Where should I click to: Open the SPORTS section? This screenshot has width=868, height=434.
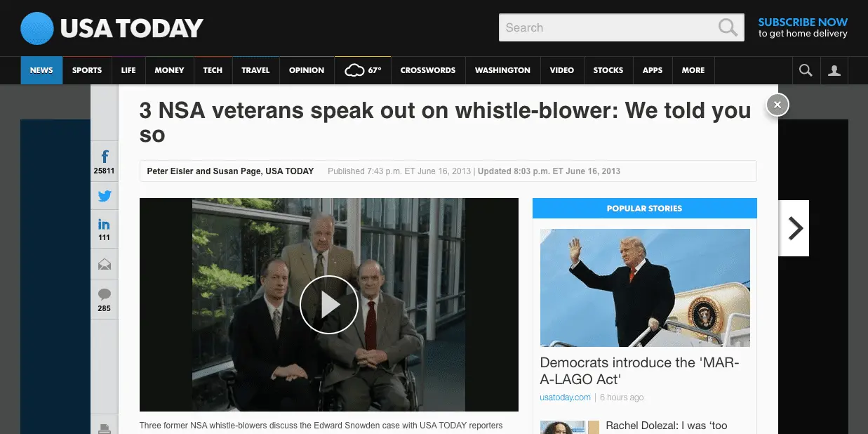(x=87, y=70)
